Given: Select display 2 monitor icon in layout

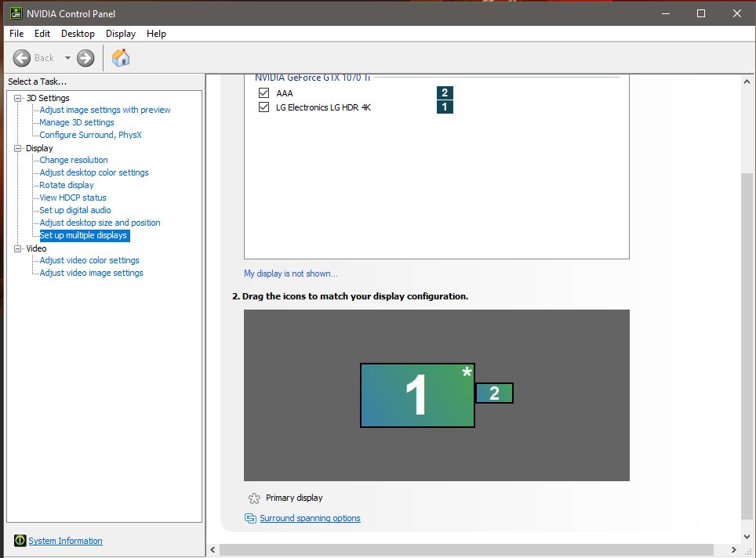Looking at the screenshot, I should [x=494, y=393].
